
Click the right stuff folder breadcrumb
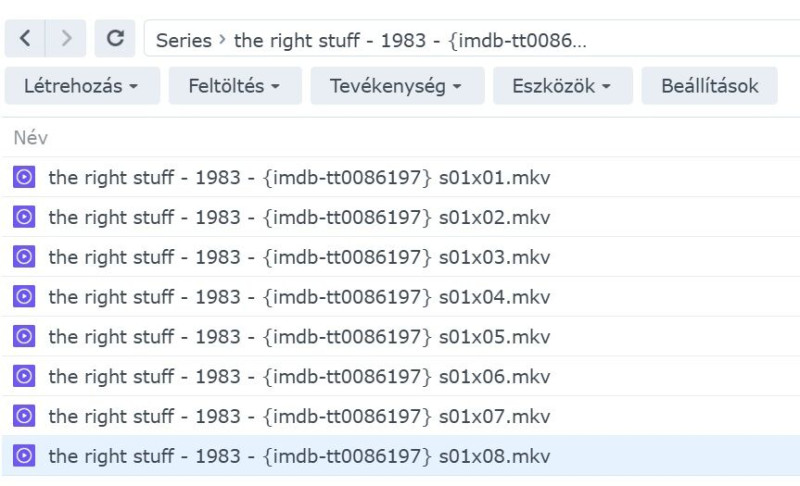(x=410, y=40)
